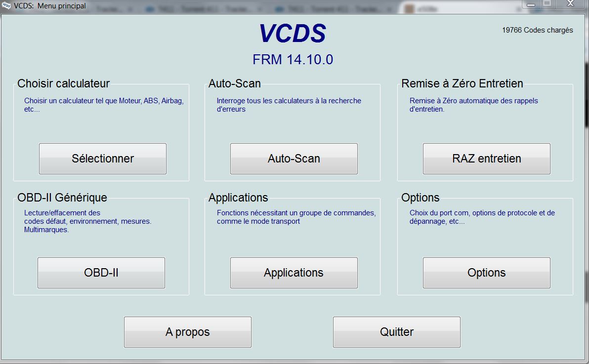This screenshot has width=589, height=364.
Task: Click 'Interroge tous les calculateurs' description
Action: pyautogui.click(x=289, y=105)
